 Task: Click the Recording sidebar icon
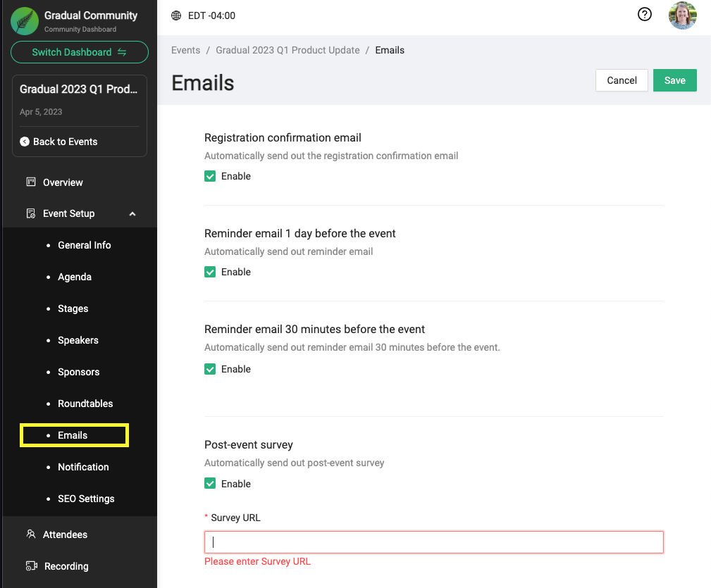[x=31, y=566]
